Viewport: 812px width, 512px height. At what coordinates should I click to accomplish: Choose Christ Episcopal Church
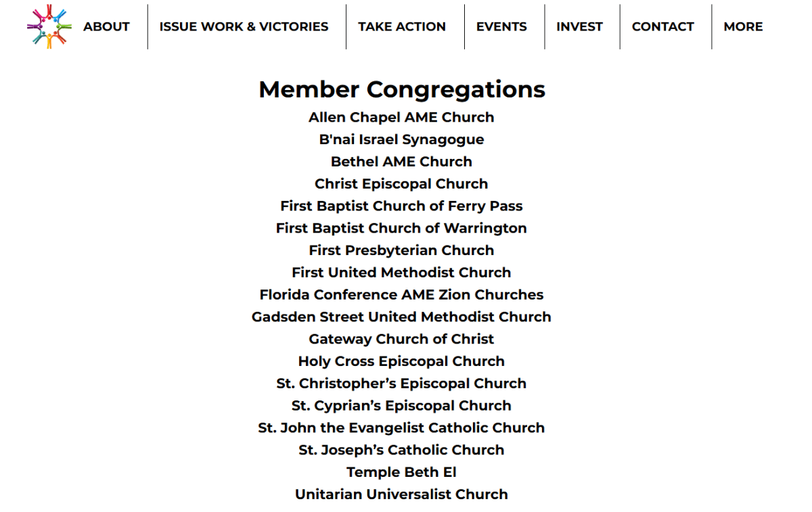[x=401, y=184]
